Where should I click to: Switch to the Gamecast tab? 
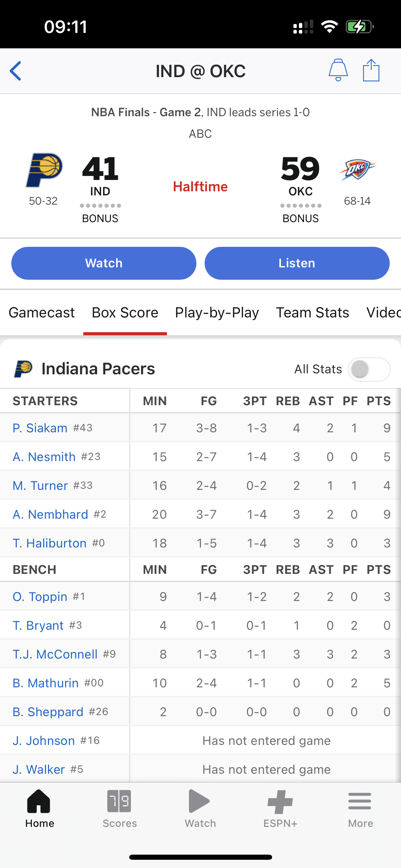(x=41, y=313)
